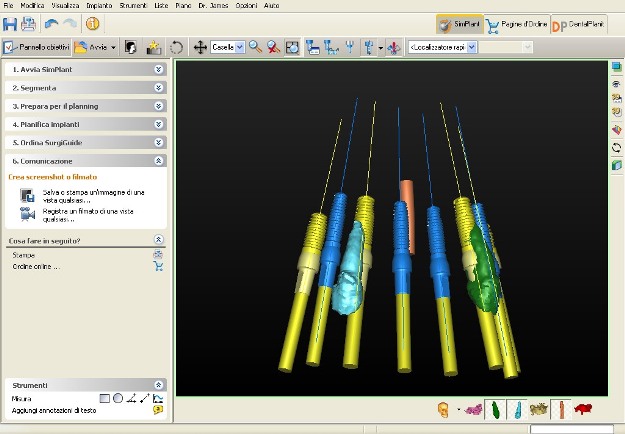Click the Print icon in top toolbar
Image resolution: width=625 pixels, height=434 pixels.
(x=29, y=24)
